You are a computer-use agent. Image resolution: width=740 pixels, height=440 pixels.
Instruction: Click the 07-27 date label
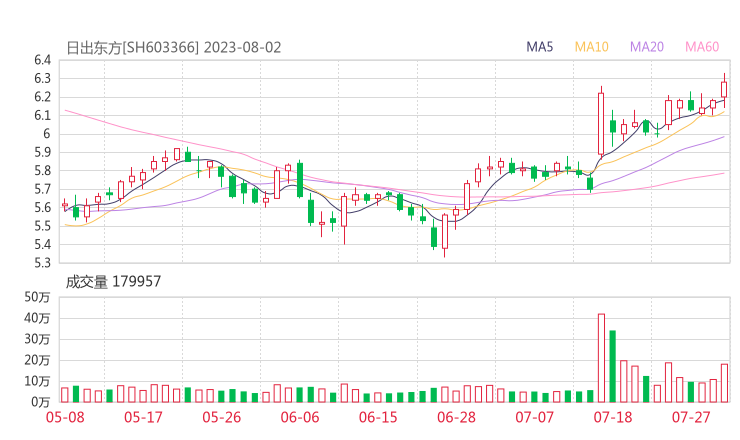pyautogui.click(x=691, y=417)
